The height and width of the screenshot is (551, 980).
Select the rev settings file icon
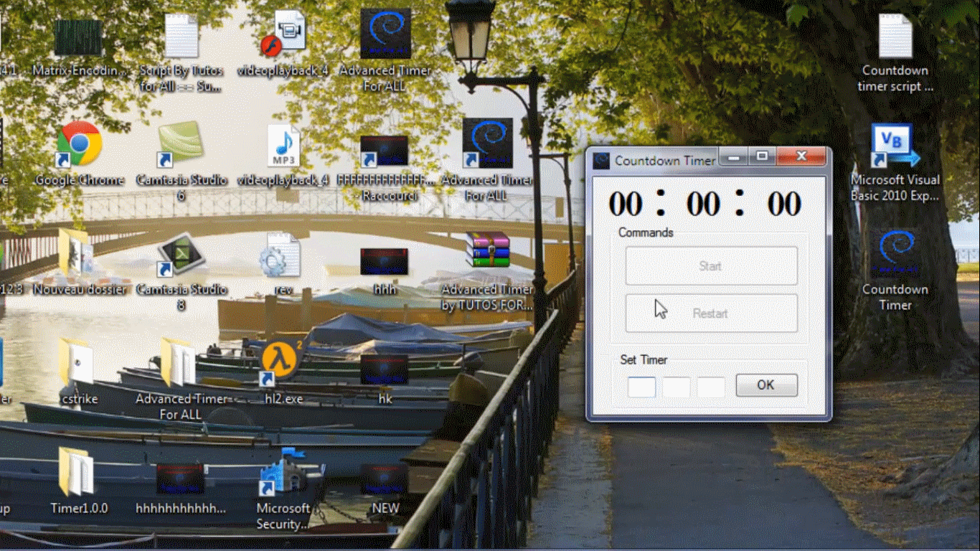(280, 255)
